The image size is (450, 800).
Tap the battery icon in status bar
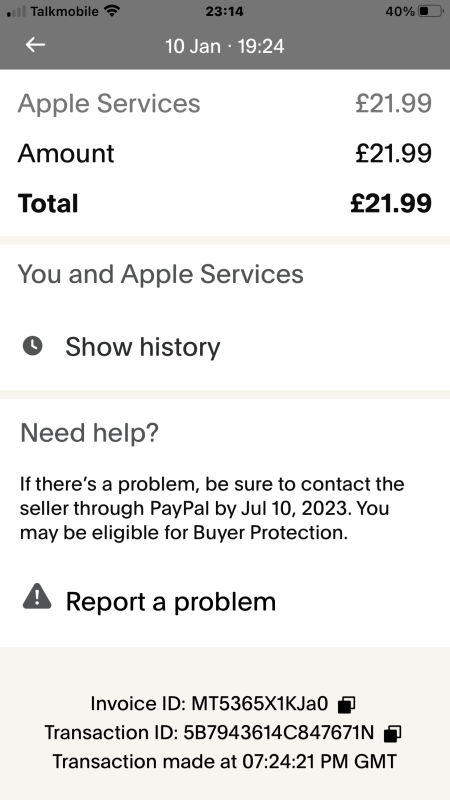pos(431,11)
